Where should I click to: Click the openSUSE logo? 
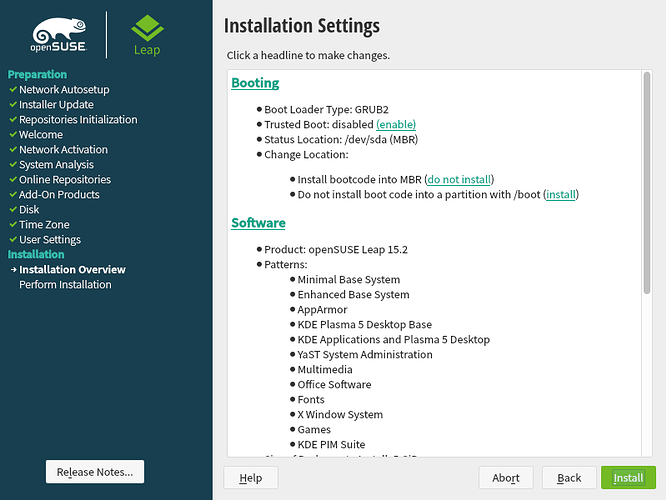pos(58,36)
